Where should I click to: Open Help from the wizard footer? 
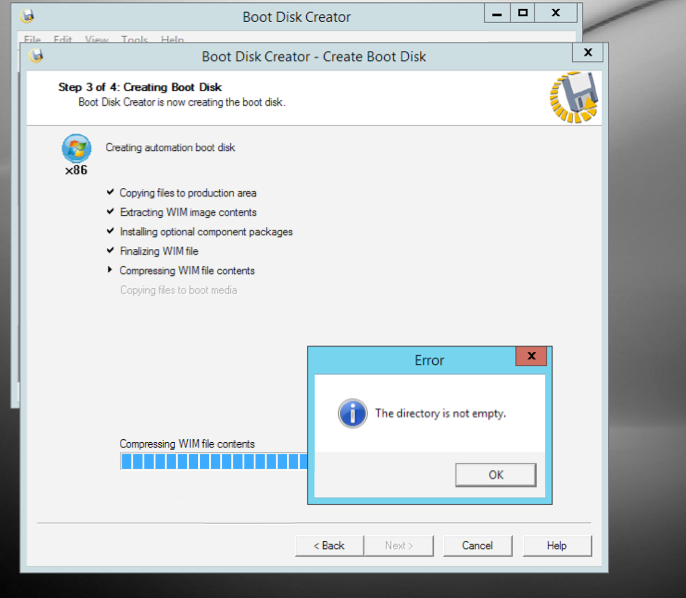(x=557, y=546)
